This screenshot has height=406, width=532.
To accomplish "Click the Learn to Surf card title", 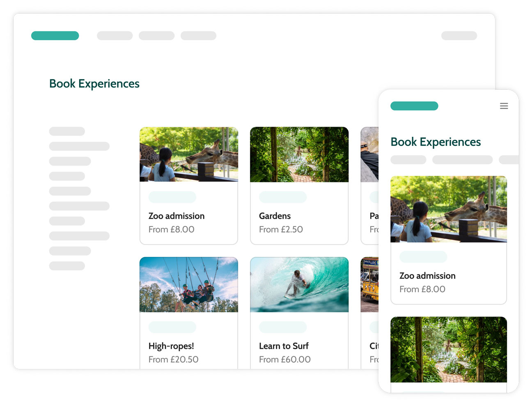I will coord(284,346).
